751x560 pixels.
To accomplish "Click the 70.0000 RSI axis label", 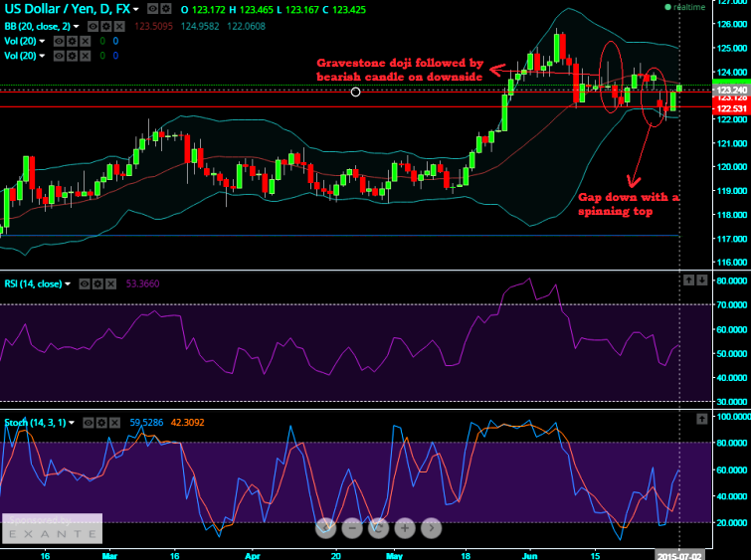I will click(731, 304).
